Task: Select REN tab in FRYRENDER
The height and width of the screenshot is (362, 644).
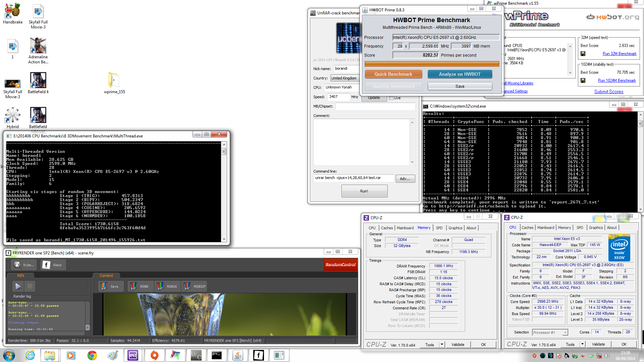Action: point(20,276)
